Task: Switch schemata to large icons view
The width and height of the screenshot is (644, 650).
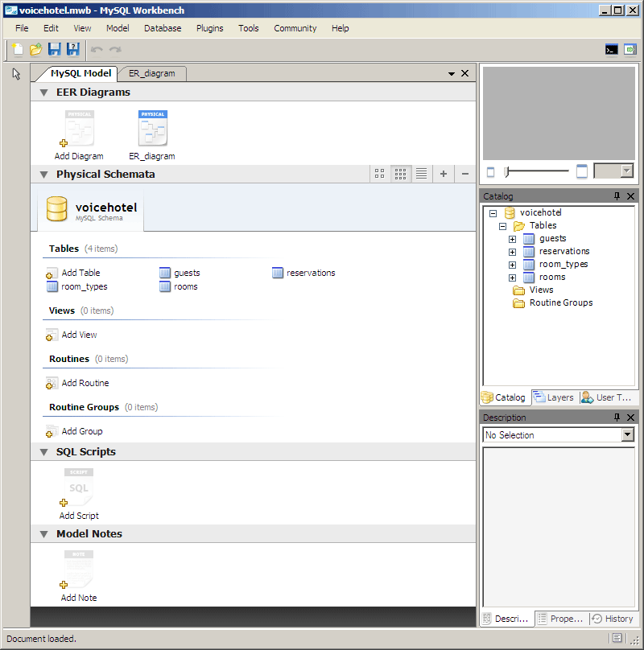Action: (x=380, y=174)
